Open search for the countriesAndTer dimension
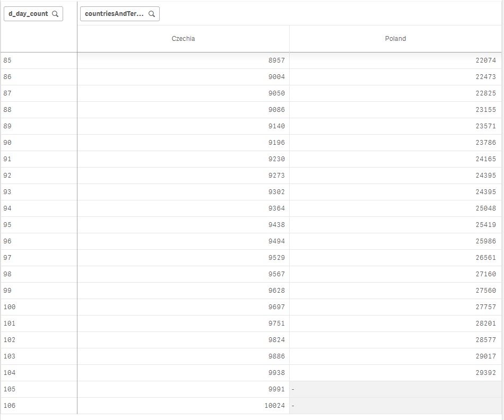The height and width of the screenshot is (420, 504). tap(152, 14)
